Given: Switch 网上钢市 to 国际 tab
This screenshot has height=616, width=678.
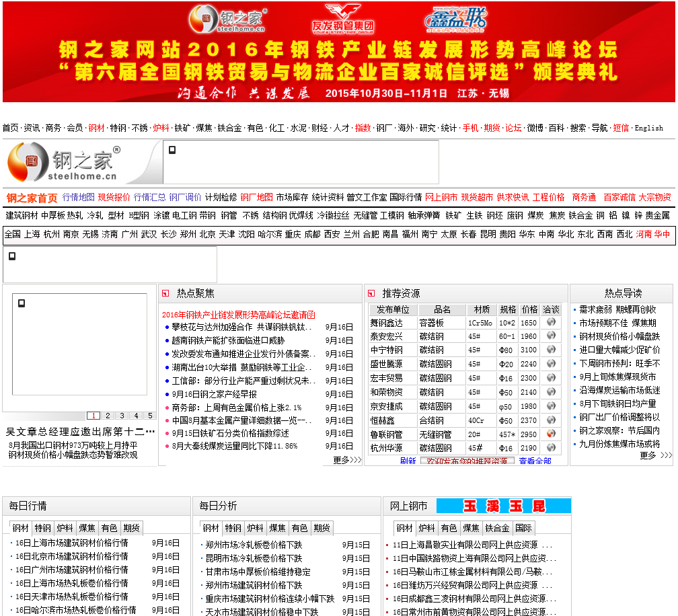Looking at the screenshot, I should point(523,528).
